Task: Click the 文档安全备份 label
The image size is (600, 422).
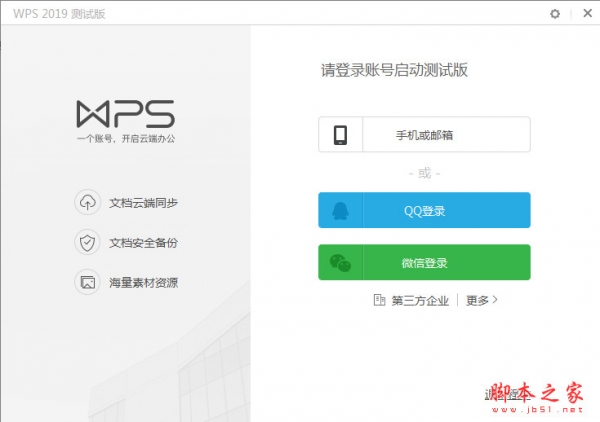Action: [143, 243]
